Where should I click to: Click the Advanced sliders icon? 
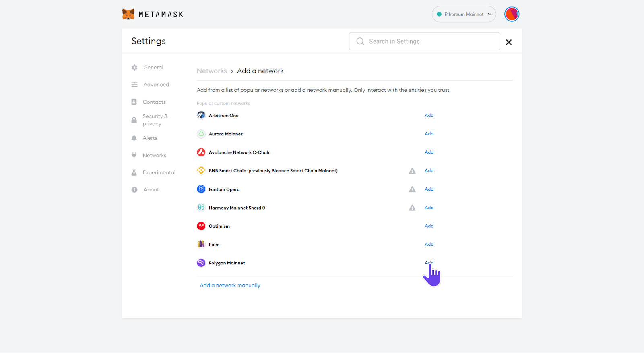click(134, 85)
